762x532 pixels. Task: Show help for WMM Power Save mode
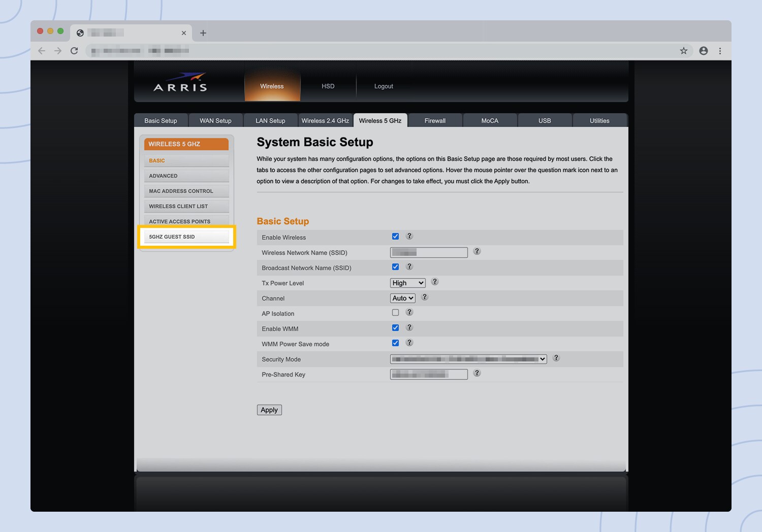(409, 343)
